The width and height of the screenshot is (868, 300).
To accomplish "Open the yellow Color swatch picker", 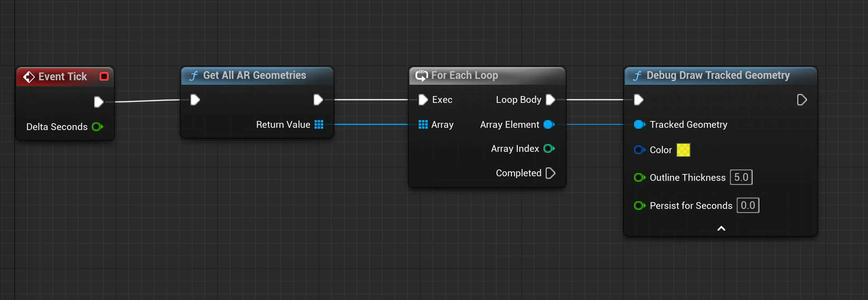I will tap(683, 150).
